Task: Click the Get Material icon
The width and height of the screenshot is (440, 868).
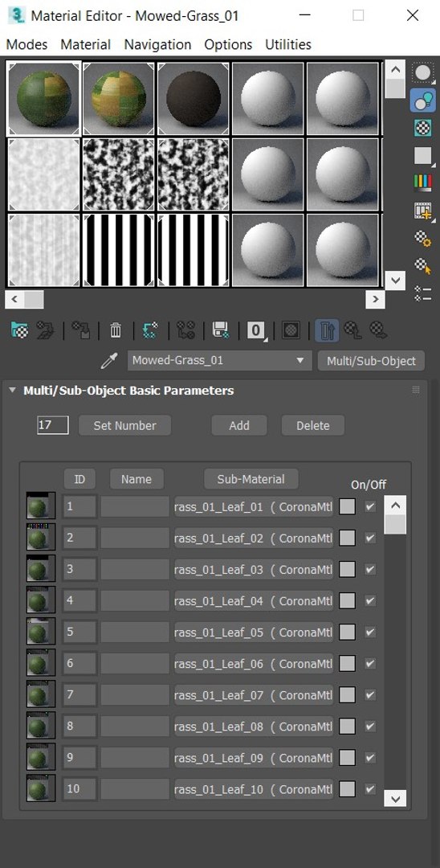Action: click(x=19, y=330)
